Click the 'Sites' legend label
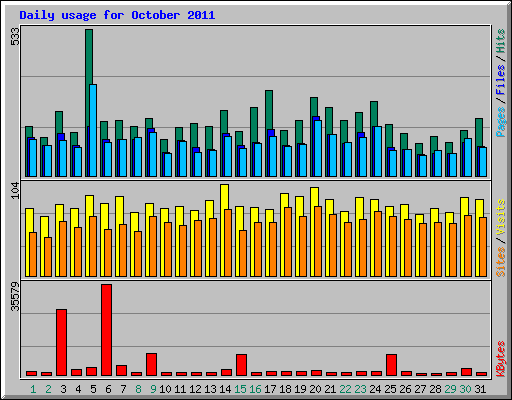This screenshot has height=400, width=512. (x=500, y=262)
